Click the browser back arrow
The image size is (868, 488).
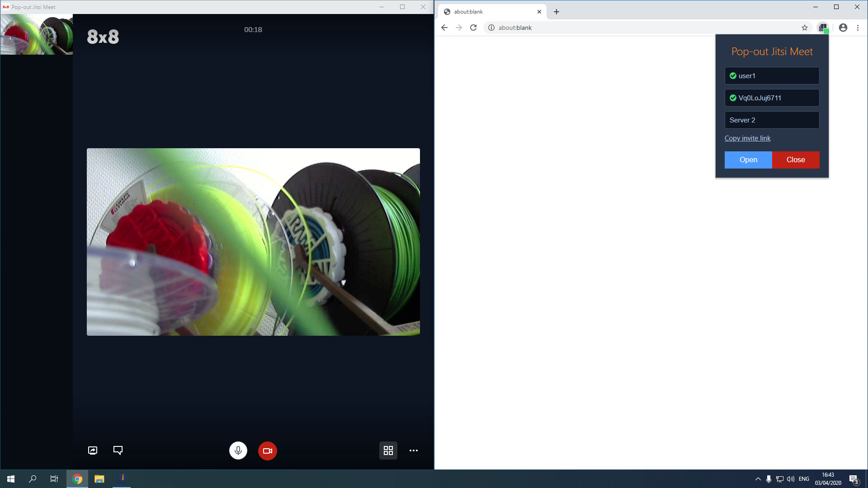point(444,28)
